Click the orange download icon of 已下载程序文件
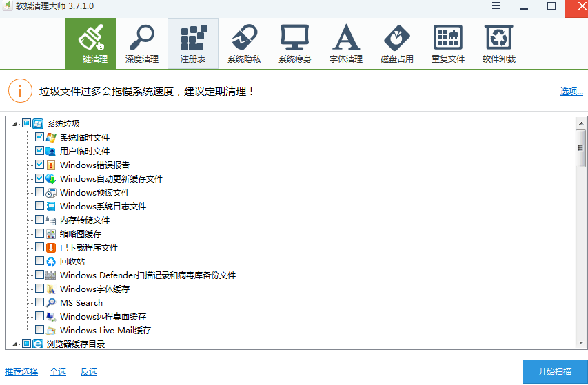Viewport: 588px width, 385px height. point(51,247)
